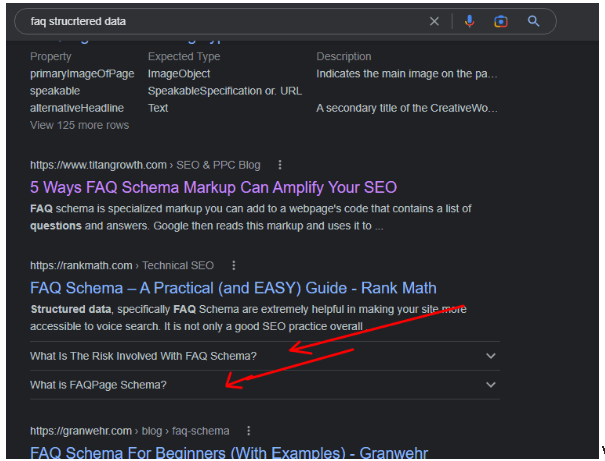Screen dimensions: 605x461
Task: Submit search using the magnifying glass icon
Action: (x=533, y=21)
